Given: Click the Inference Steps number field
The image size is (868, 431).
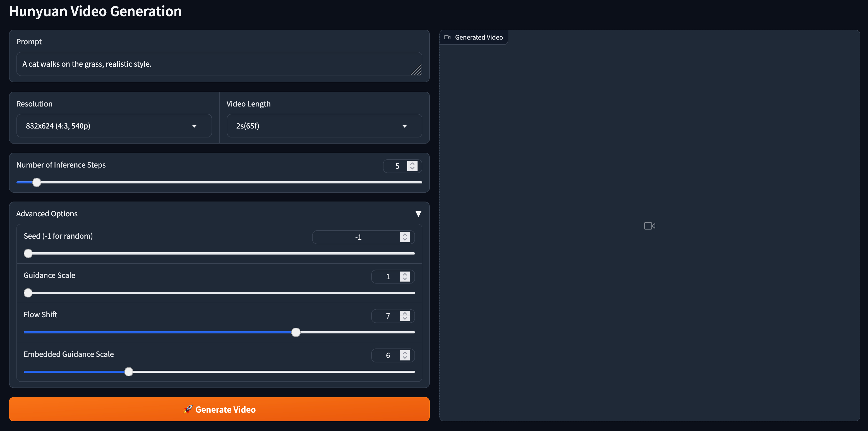Looking at the screenshot, I should [402, 166].
